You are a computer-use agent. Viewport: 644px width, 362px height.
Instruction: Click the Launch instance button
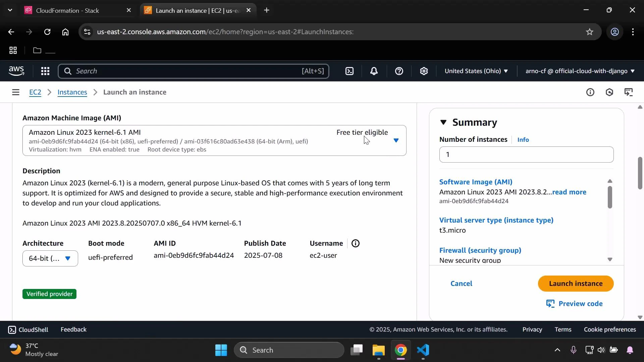(576, 283)
